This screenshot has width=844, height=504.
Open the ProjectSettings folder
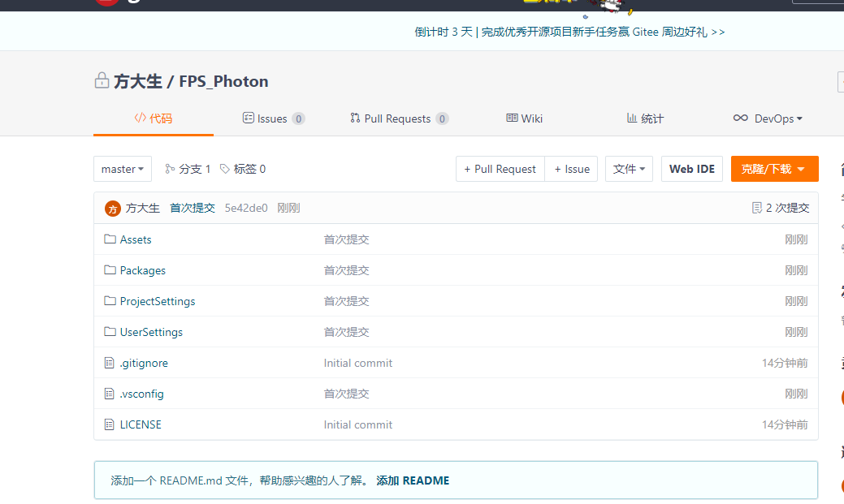[x=158, y=301]
